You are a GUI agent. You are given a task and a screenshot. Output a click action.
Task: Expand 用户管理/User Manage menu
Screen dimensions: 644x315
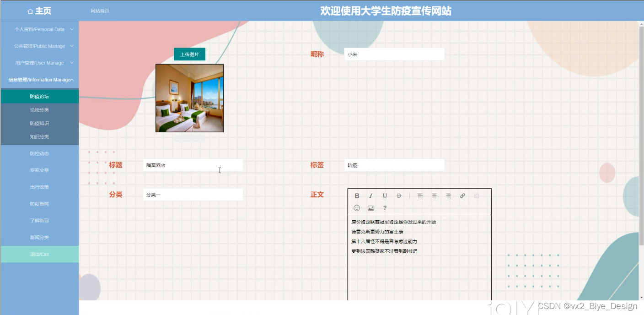(40, 63)
